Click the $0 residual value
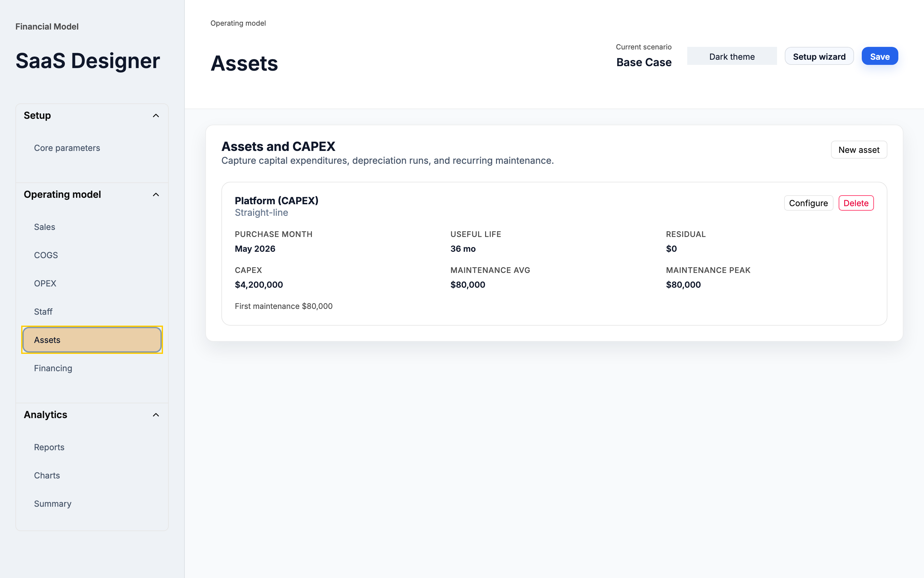The image size is (924, 578). [671, 249]
